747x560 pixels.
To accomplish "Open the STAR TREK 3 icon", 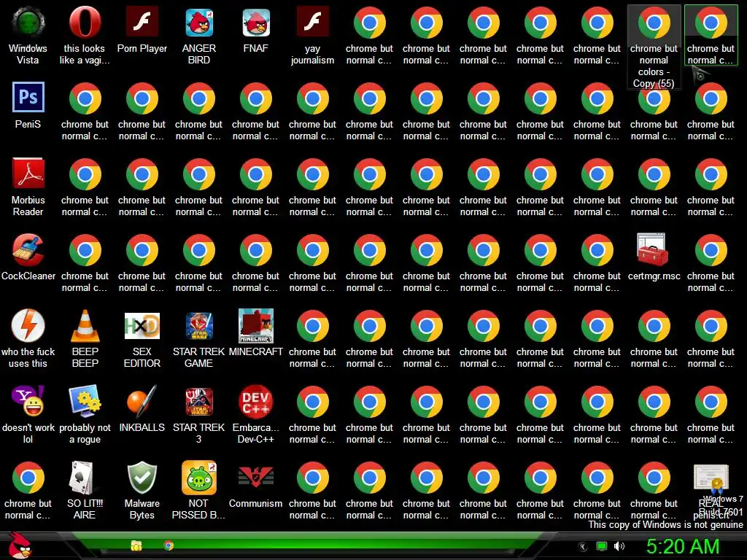I will click(x=199, y=401).
